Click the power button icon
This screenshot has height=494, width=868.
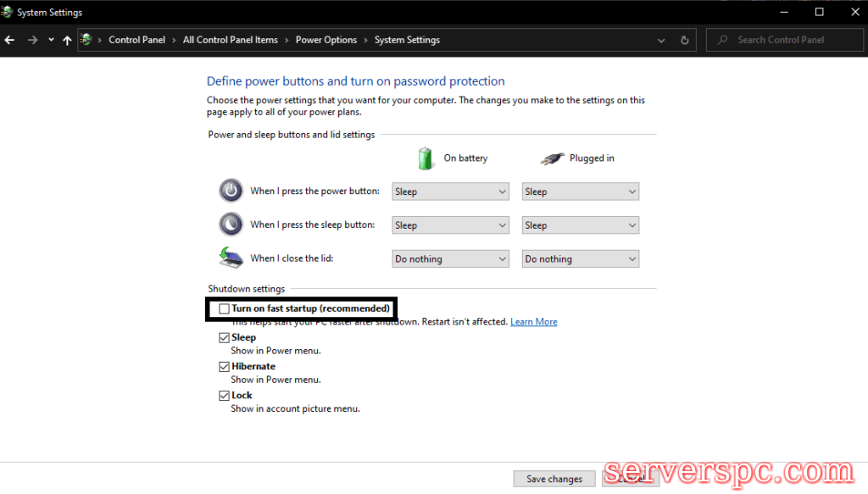coord(231,191)
